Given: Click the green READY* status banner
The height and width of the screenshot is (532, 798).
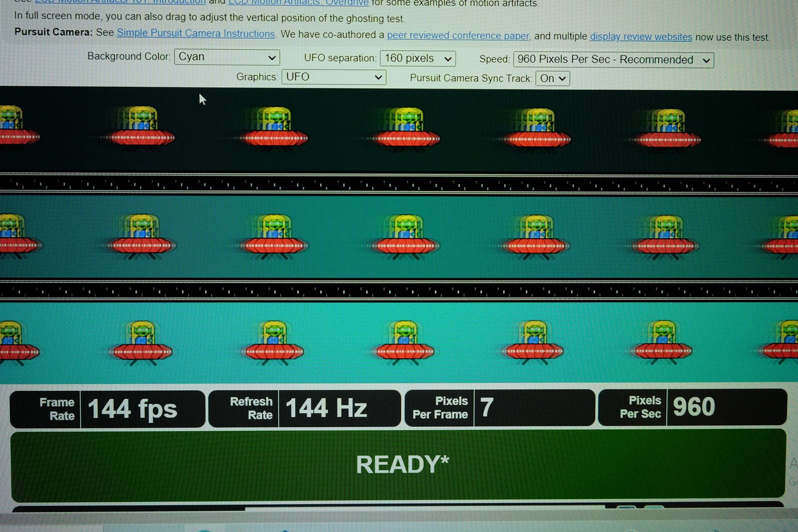Looking at the screenshot, I should [x=399, y=465].
